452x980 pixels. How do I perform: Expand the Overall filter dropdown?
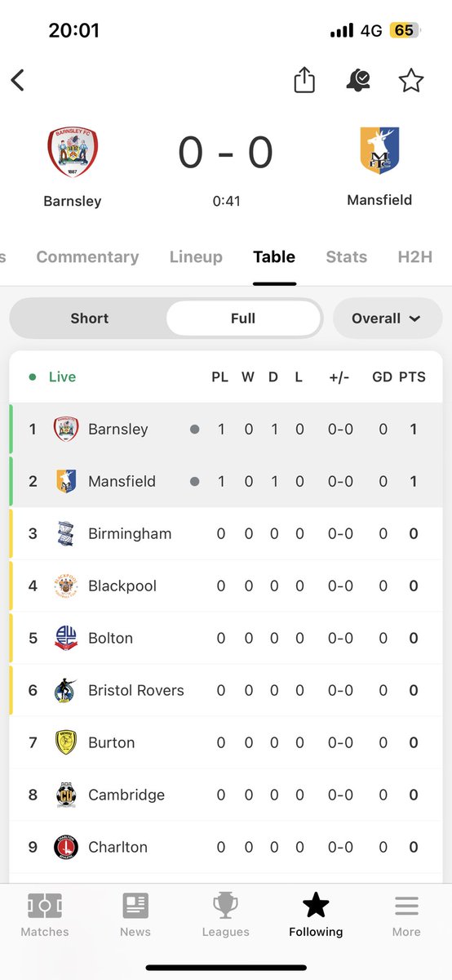tap(387, 318)
